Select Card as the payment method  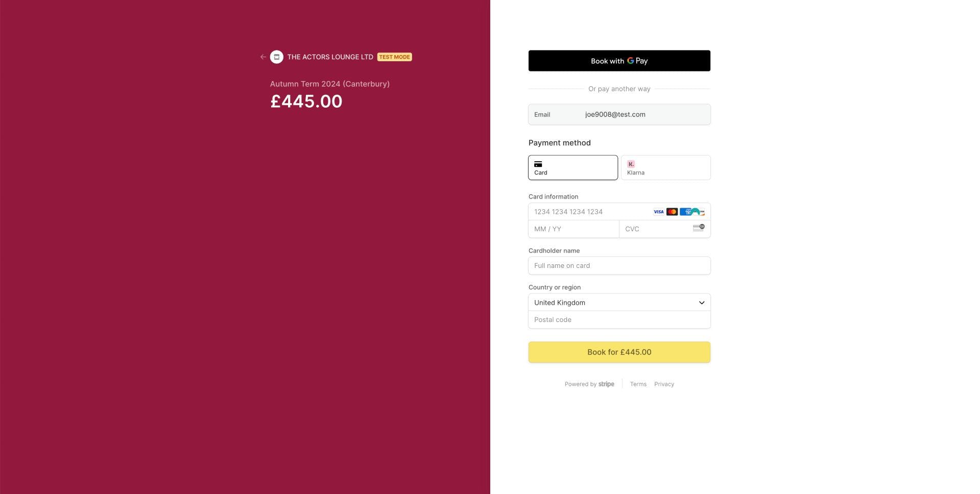click(x=572, y=167)
